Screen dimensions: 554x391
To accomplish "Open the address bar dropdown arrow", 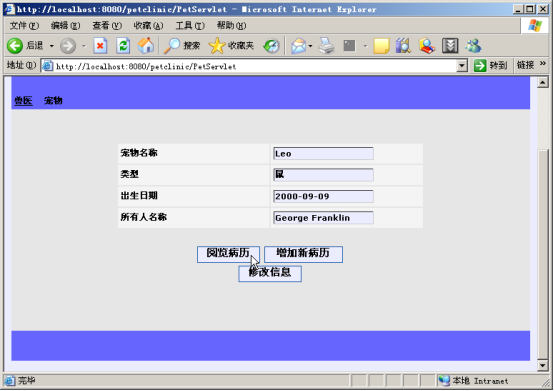I will (x=462, y=66).
